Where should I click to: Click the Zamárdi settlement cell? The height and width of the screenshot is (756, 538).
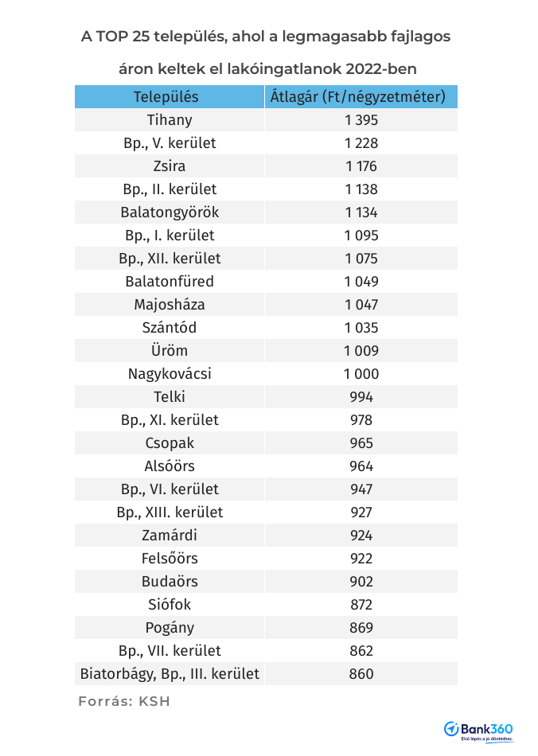[x=170, y=536]
